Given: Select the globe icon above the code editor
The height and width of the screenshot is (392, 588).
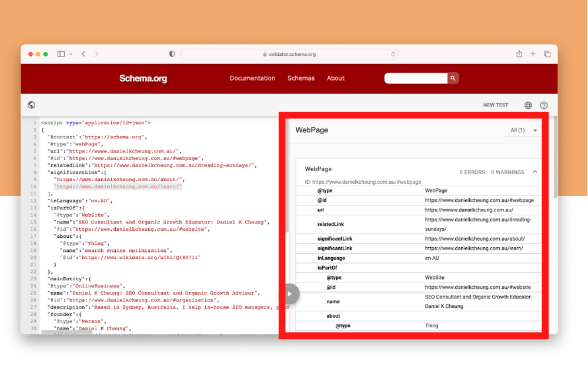Looking at the screenshot, I should pos(31,105).
